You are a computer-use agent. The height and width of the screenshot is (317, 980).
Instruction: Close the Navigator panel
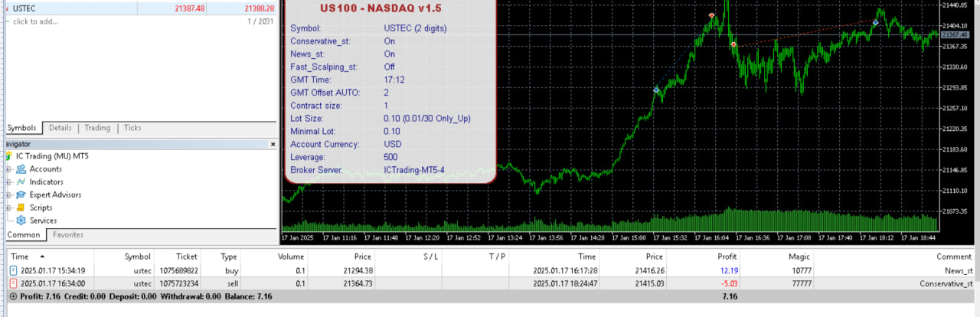[x=273, y=143]
